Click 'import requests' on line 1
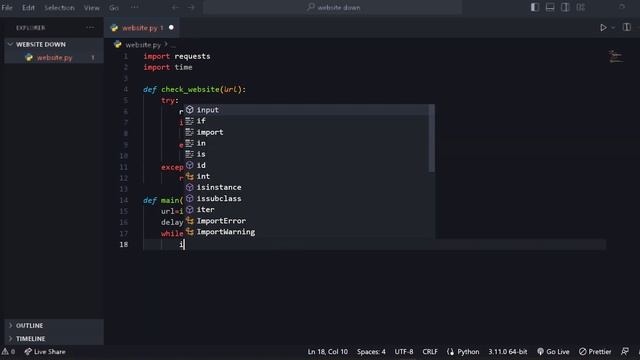 click(x=177, y=56)
